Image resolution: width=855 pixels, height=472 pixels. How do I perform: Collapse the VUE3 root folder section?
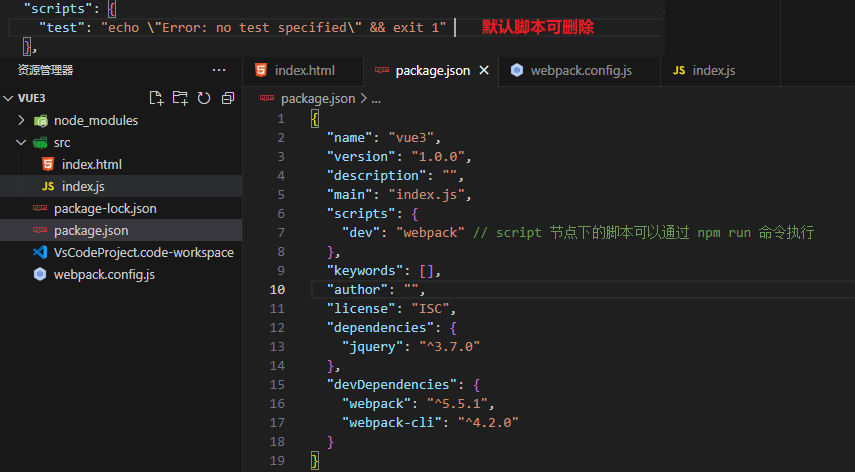coord(8,98)
